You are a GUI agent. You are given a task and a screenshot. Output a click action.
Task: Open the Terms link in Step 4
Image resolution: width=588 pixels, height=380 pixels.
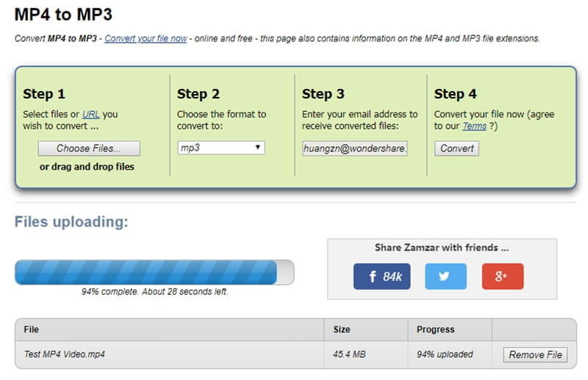point(473,126)
